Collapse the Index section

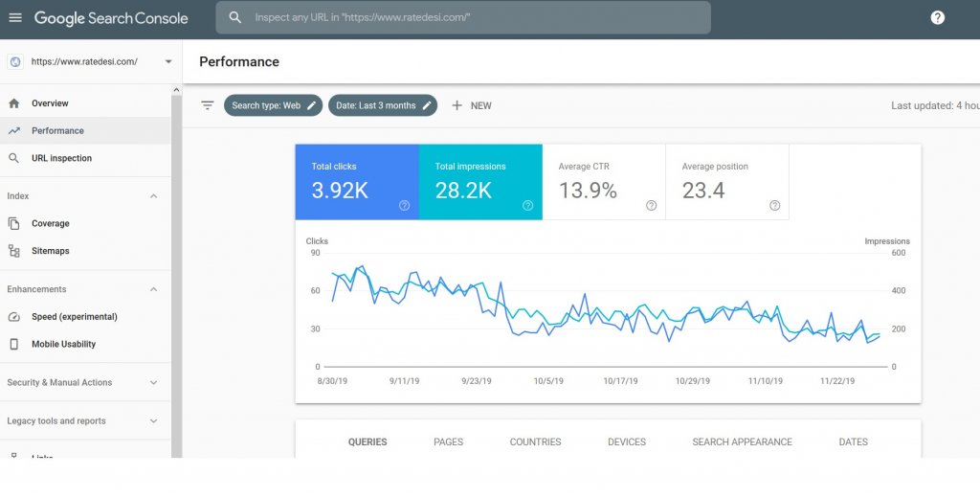(154, 195)
